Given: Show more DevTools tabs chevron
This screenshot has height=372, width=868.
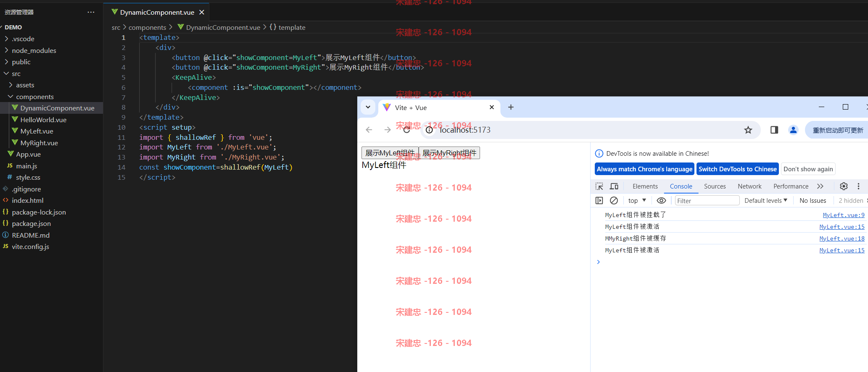Looking at the screenshot, I should 820,186.
